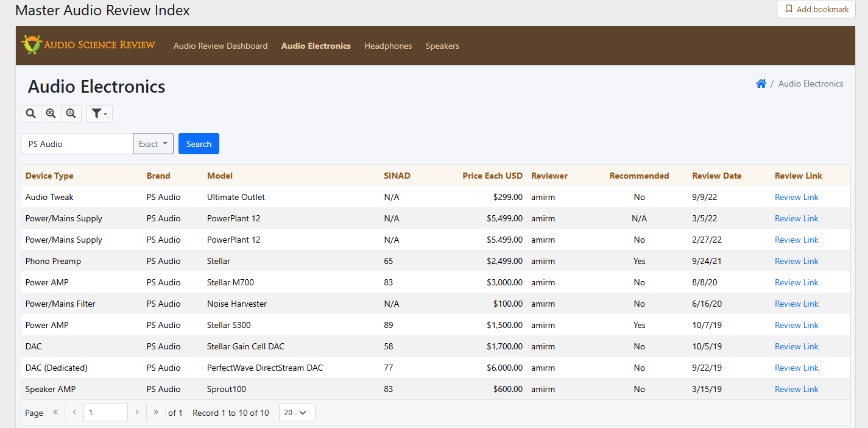Sort table by Recommended column header

click(x=639, y=176)
